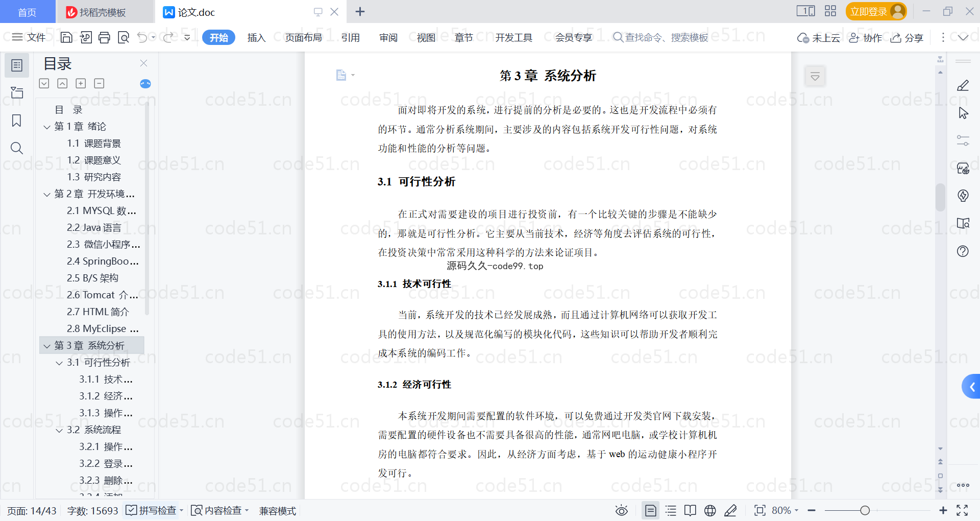This screenshot has width=980, height=521.
Task: Open the property settings sliders icon
Action: pyautogui.click(x=963, y=140)
